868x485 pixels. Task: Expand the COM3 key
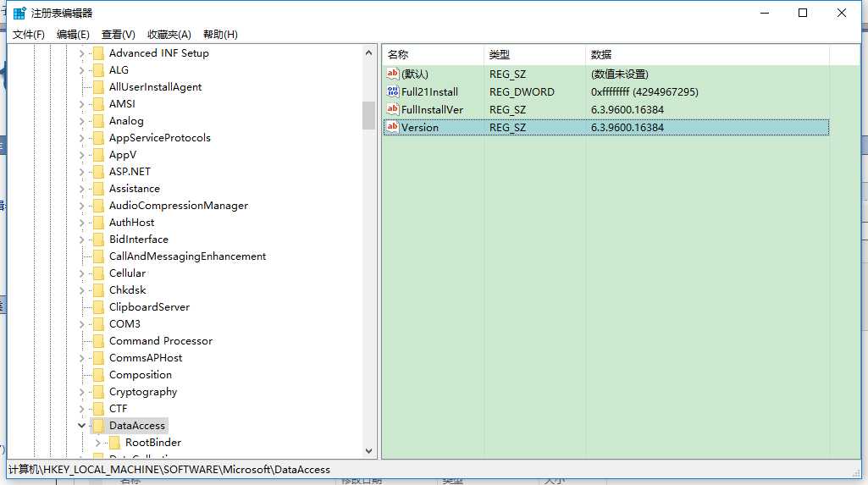point(81,324)
